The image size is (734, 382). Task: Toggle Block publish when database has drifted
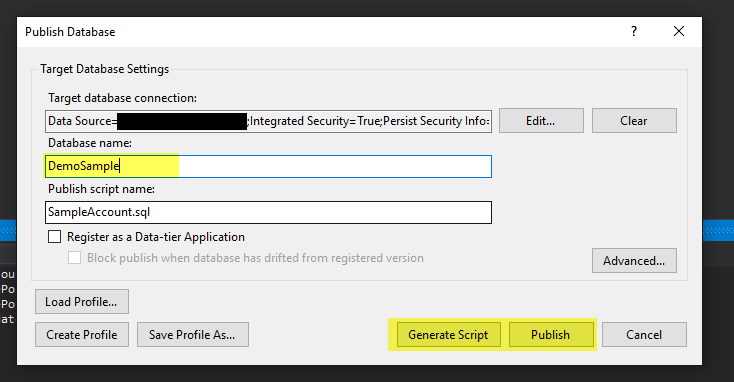[74, 258]
